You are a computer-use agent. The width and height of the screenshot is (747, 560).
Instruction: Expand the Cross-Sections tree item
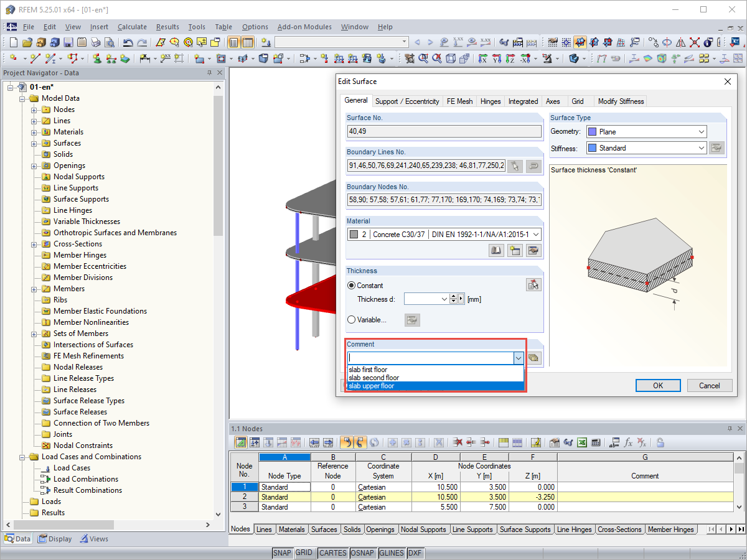pos(34,244)
